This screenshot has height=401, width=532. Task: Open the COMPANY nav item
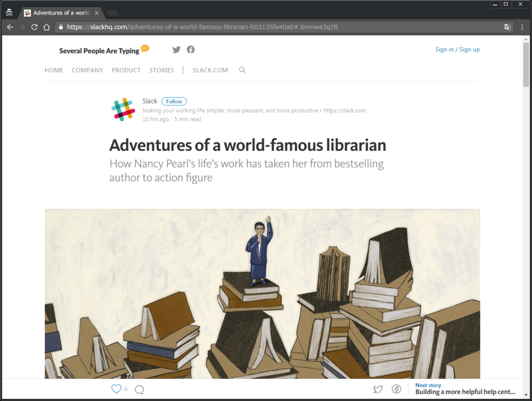87,70
